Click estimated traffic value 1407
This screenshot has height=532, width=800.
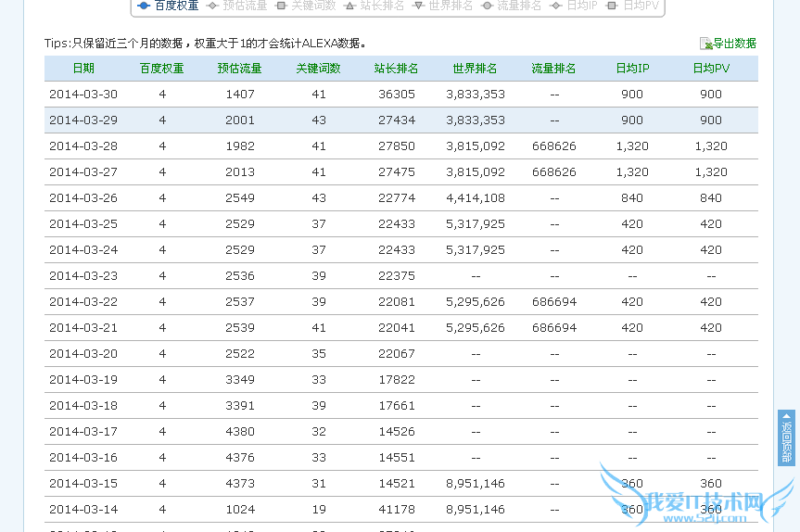point(240,95)
